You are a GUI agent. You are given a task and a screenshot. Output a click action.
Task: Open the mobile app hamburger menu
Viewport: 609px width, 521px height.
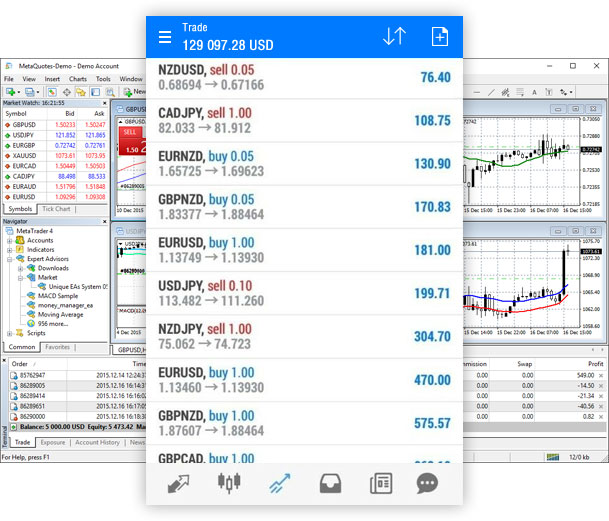point(165,37)
